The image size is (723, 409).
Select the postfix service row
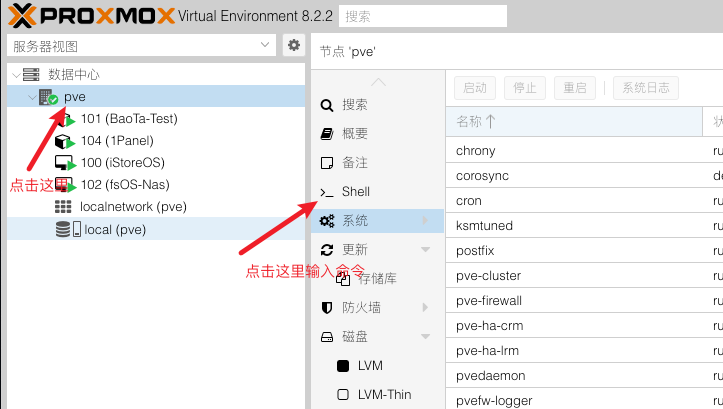(584, 250)
